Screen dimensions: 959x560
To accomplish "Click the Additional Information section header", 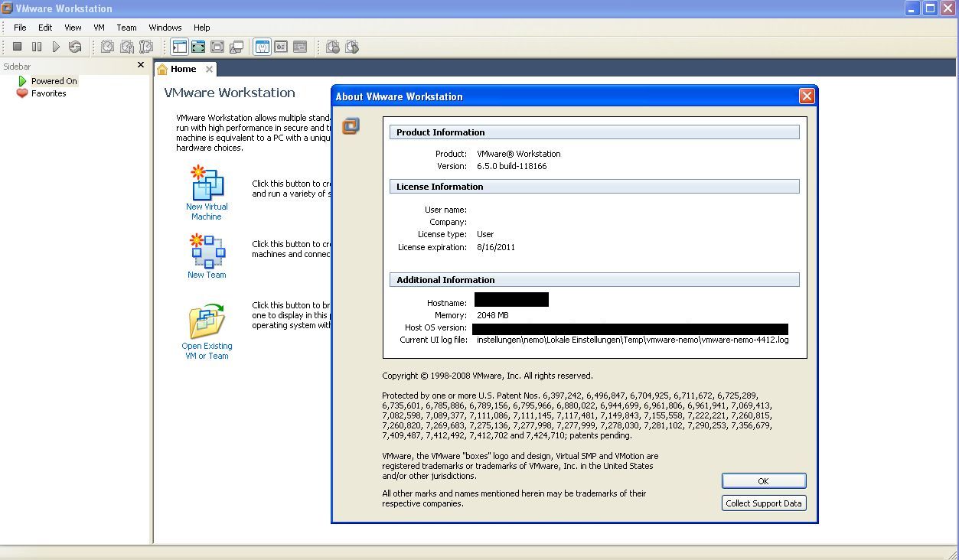I will (x=595, y=280).
